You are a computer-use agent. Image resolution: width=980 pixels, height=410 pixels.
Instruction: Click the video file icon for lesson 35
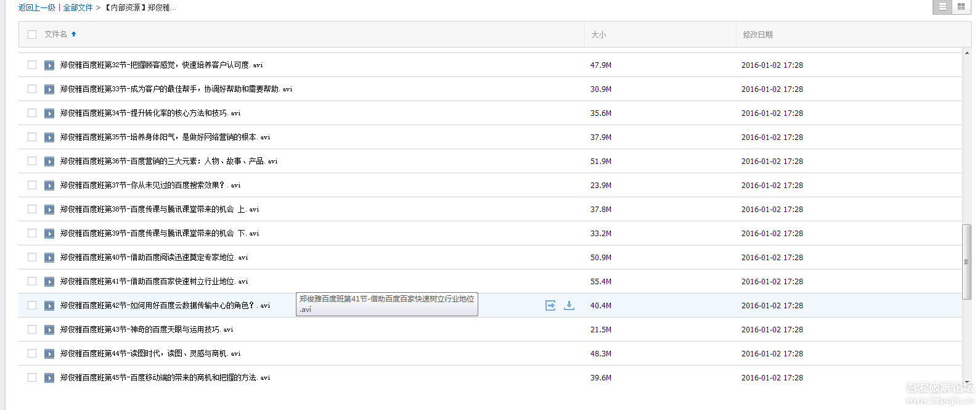tap(49, 137)
